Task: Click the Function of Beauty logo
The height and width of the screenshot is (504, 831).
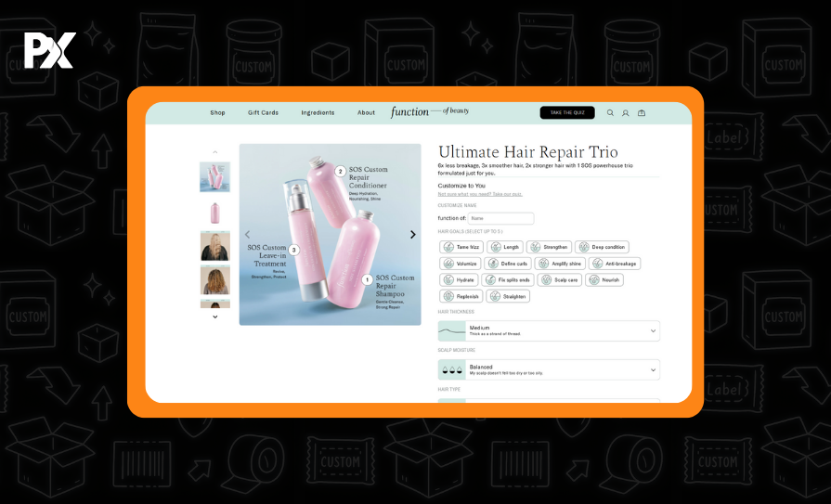Action: pyautogui.click(x=430, y=112)
